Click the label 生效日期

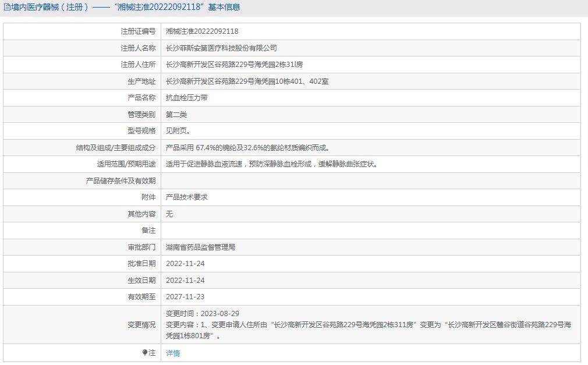pos(141,280)
